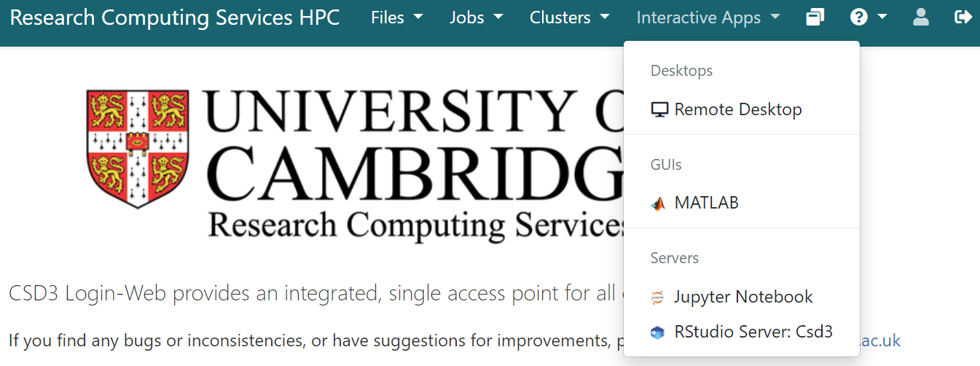
Task: Click the Jupyter logo icon
Action: click(x=658, y=297)
